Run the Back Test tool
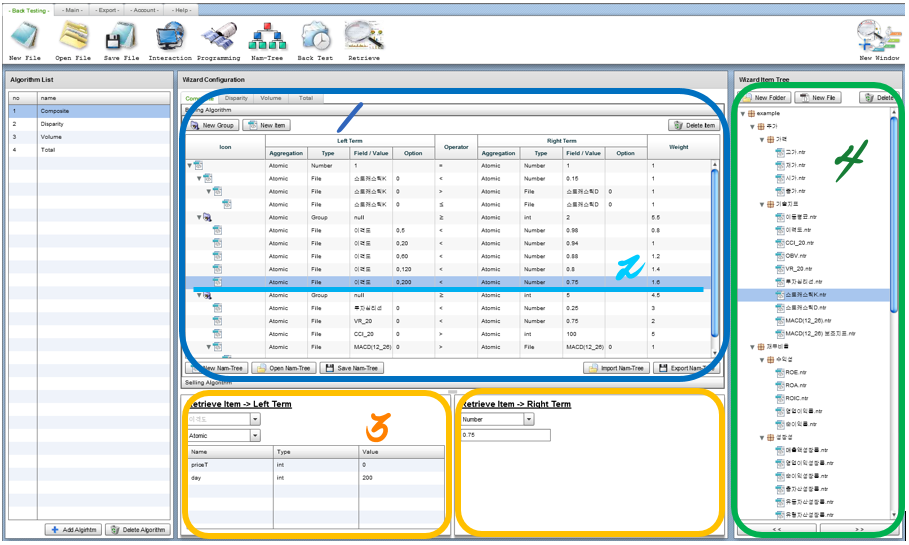 pos(315,37)
